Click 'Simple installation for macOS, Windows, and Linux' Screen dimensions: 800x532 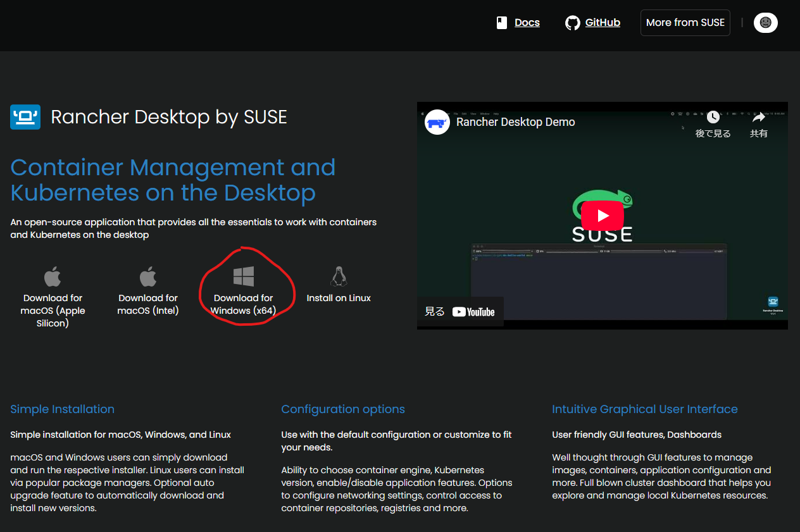(x=120, y=435)
